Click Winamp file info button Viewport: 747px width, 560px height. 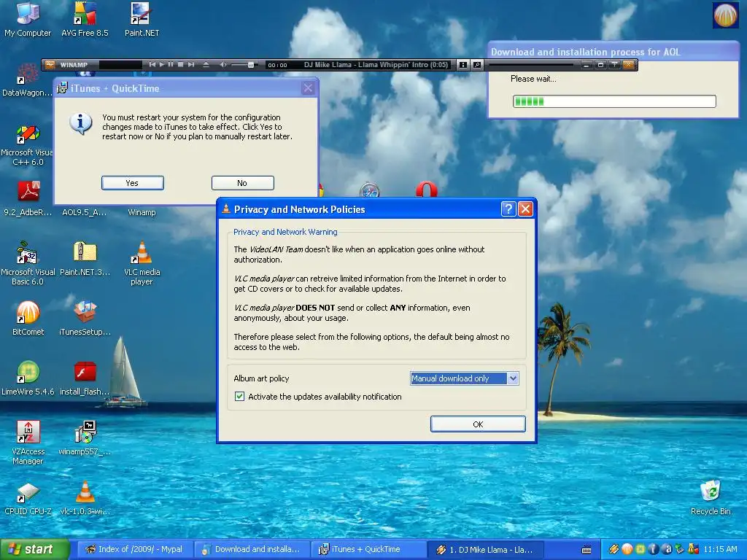[462, 65]
